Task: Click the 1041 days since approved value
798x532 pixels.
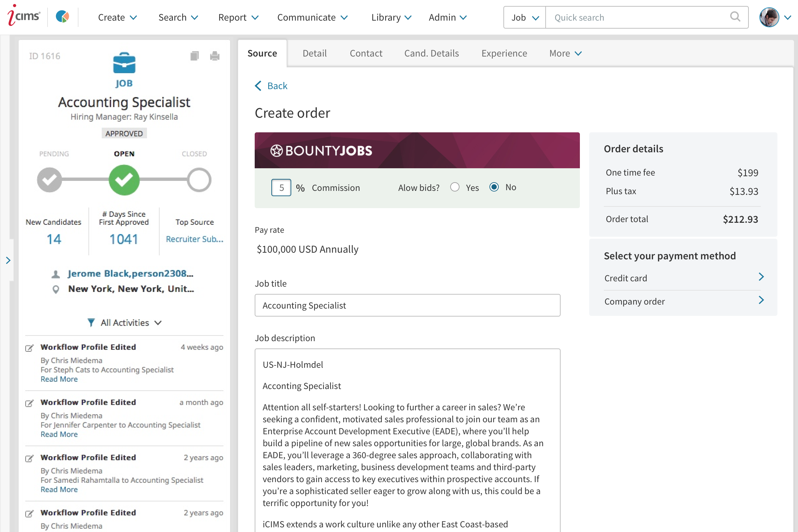Action: pos(123,239)
